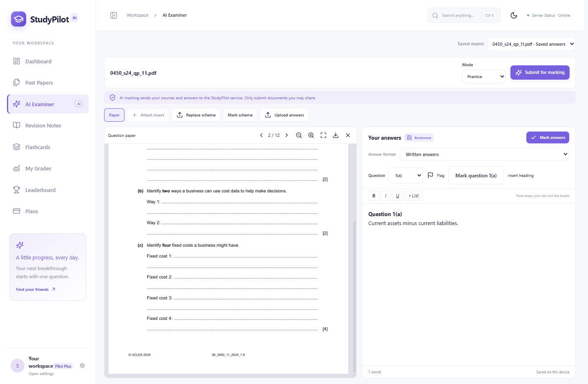Flag the current question
Image resolution: width=588 pixels, height=384 pixels.
click(x=436, y=175)
